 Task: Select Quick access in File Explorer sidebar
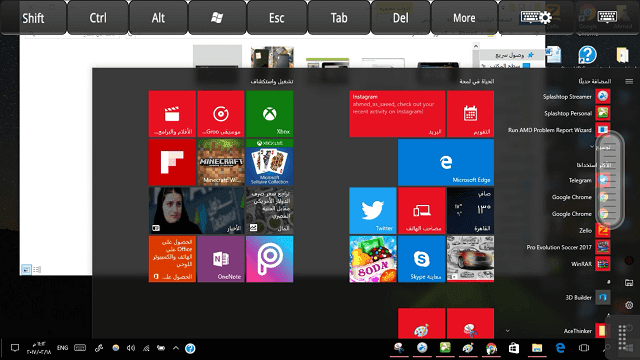click(513, 55)
